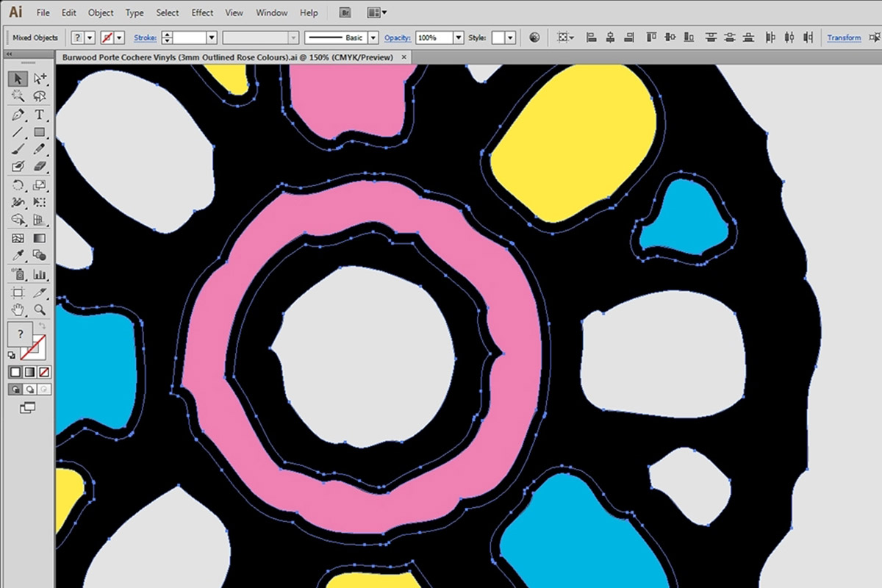Click the Stroke panel link
The image size is (882, 588).
tap(145, 37)
